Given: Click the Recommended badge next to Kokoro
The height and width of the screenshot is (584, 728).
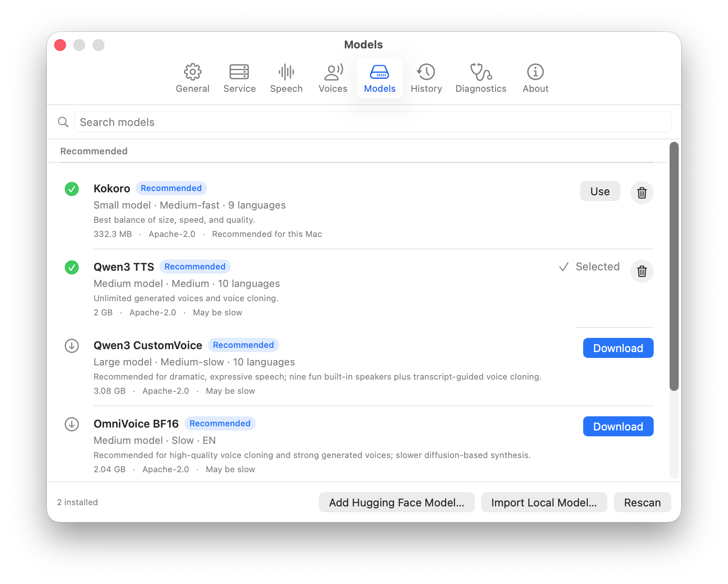Looking at the screenshot, I should (x=171, y=188).
